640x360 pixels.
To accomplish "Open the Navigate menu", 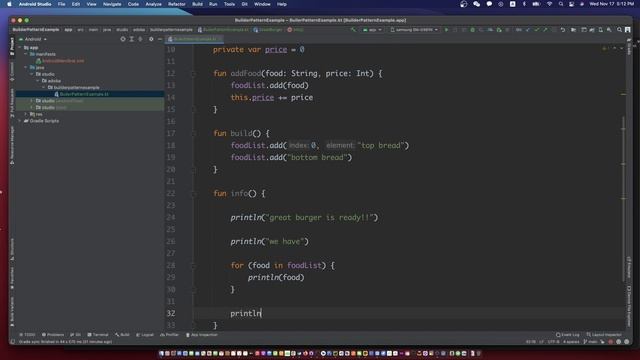I will [112, 4].
